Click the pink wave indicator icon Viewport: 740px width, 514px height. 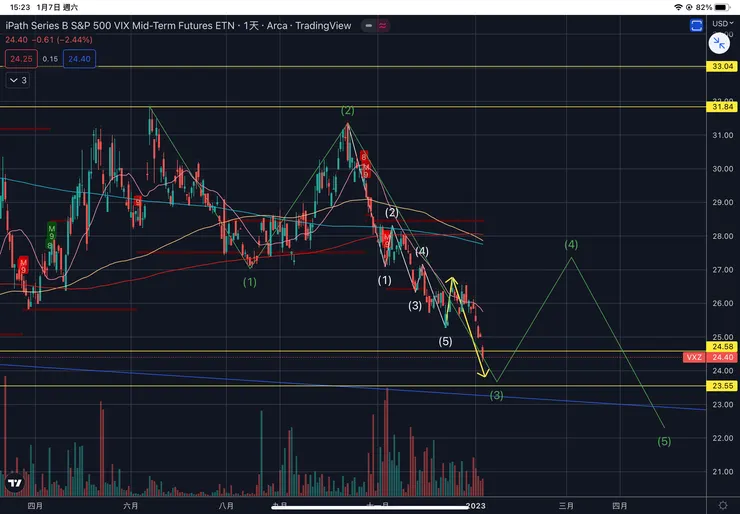pyautogui.click(x=382, y=26)
